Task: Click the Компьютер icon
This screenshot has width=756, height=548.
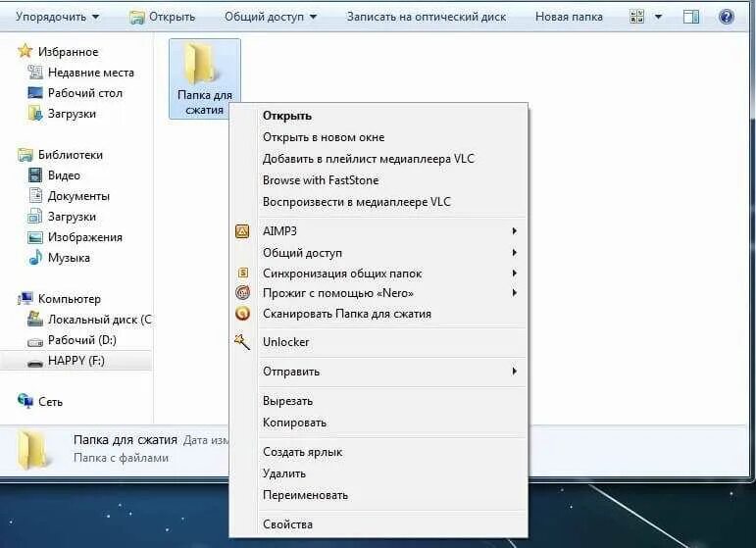Action: [x=25, y=299]
